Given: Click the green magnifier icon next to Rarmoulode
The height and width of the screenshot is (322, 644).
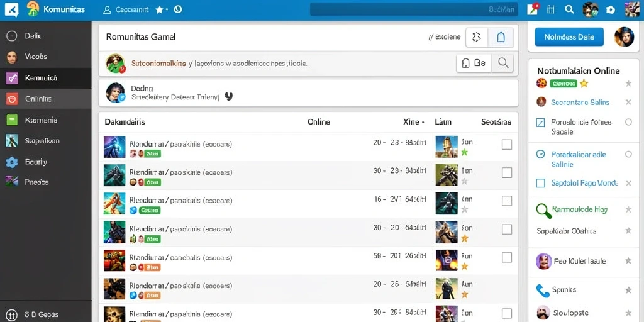Looking at the screenshot, I should pos(544,210).
